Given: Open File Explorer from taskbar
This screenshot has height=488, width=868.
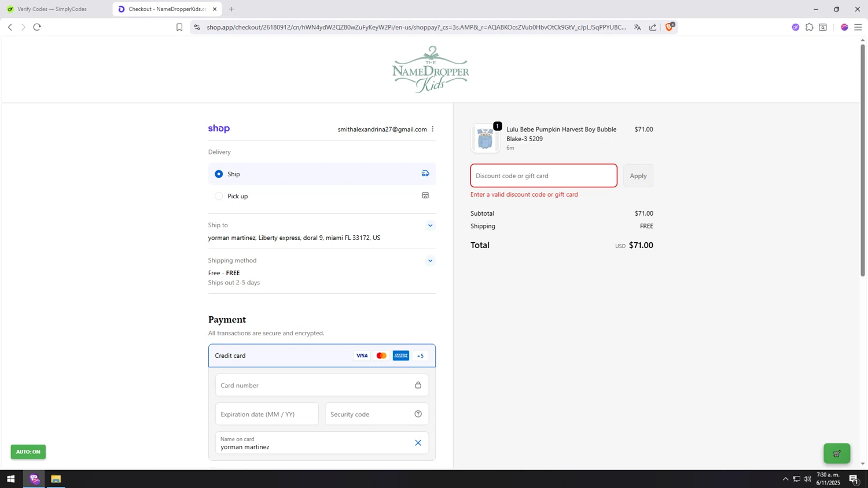Looking at the screenshot, I should point(56,479).
